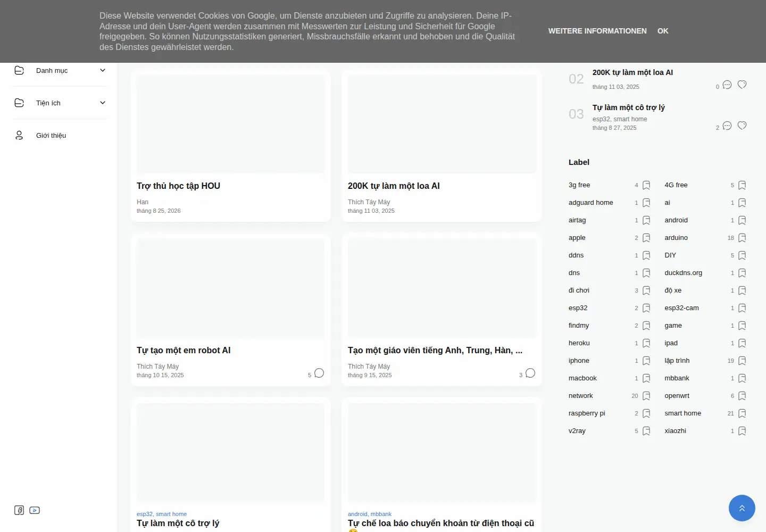766x532 pixels.
Task: Open the YouTube icon in sidebar footer
Action: pyautogui.click(x=35, y=510)
